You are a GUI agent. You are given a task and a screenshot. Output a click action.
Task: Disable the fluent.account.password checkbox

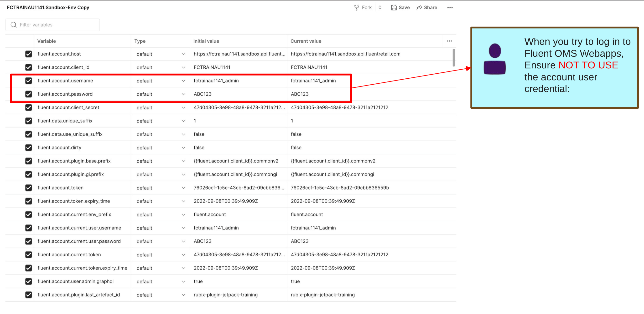click(x=28, y=94)
